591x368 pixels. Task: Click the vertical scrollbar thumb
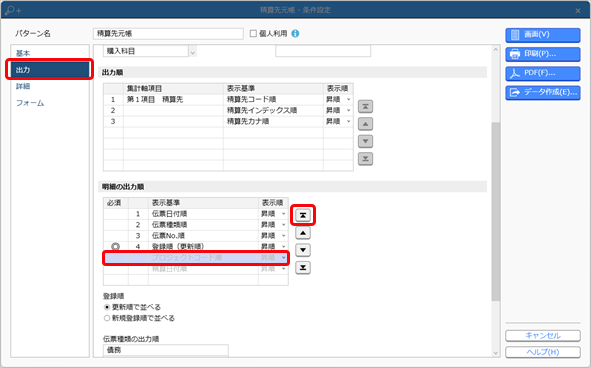point(496,211)
